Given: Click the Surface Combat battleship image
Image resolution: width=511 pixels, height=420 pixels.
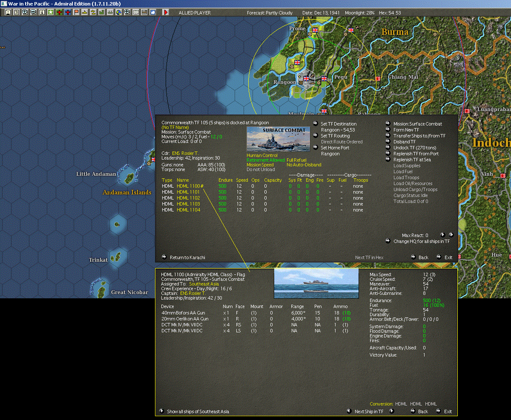Looking at the screenshot, I should click(278, 139).
